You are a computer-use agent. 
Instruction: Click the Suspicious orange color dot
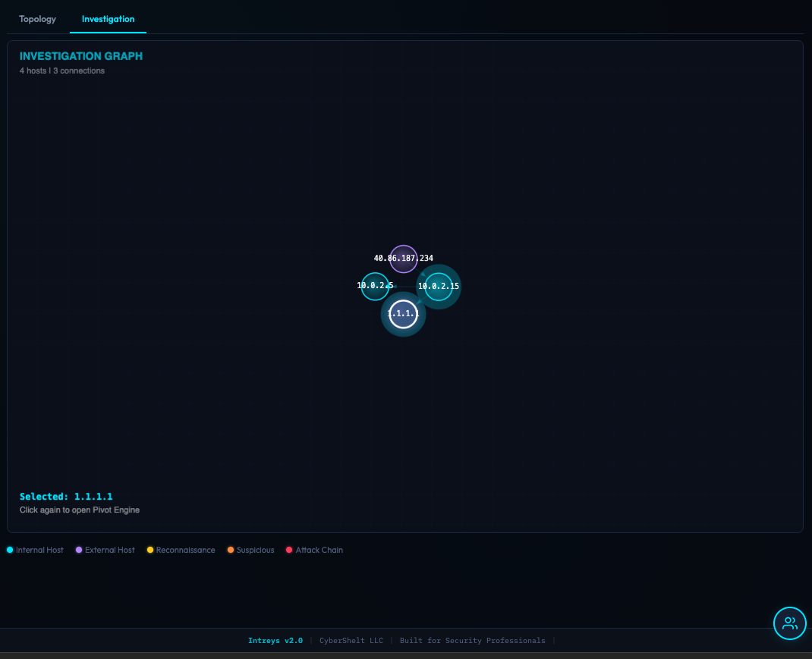point(231,550)
